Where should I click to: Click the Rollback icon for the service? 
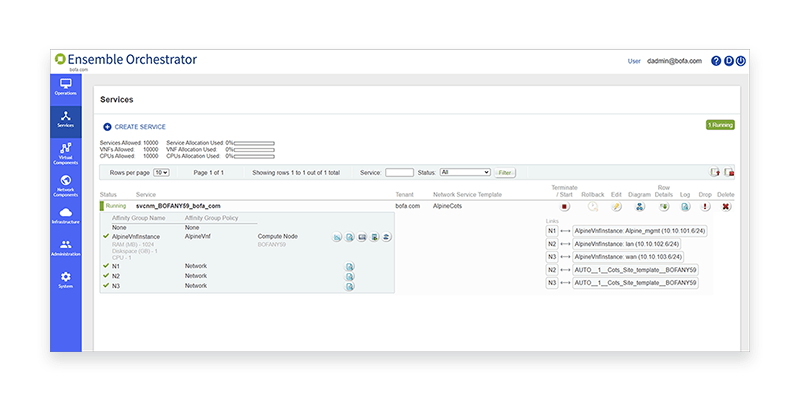point(593,207)
